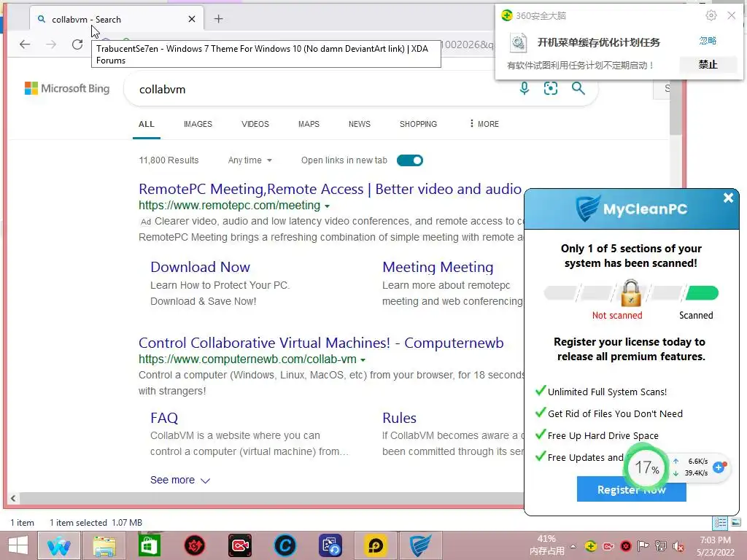Click Register Now button in MyCleanPC
747x560 pixels.
coord(631,489)
